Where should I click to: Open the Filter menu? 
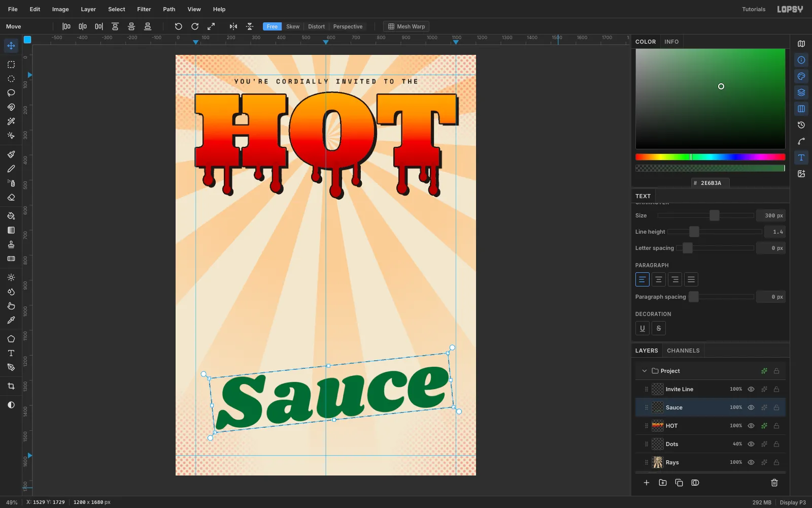pyautogui.click(x=144, y=9)
